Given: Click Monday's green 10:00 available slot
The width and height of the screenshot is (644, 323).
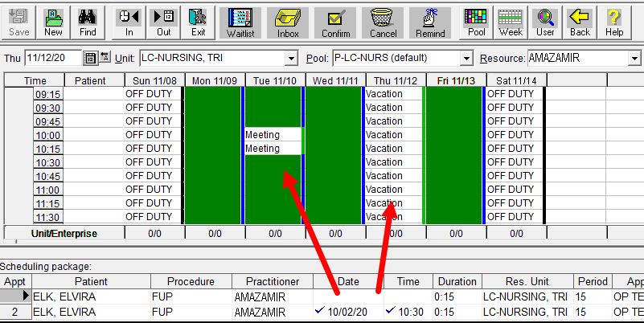Looking at the screenshot, I should pyautogui.click(x=212, y=135).
